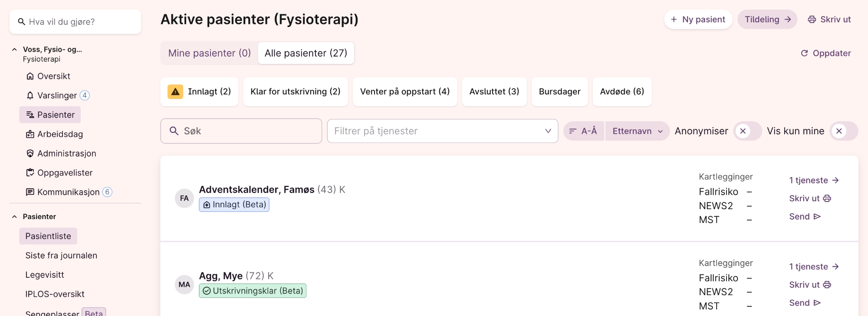Toggle A-Å sort order

[x=583, y=131]
